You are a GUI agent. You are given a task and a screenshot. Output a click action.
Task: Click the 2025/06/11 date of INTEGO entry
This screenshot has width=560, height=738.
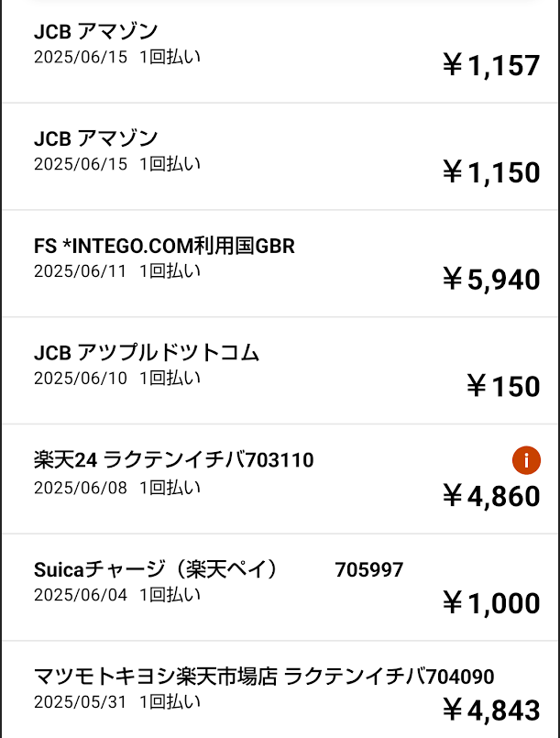(81, 271)
